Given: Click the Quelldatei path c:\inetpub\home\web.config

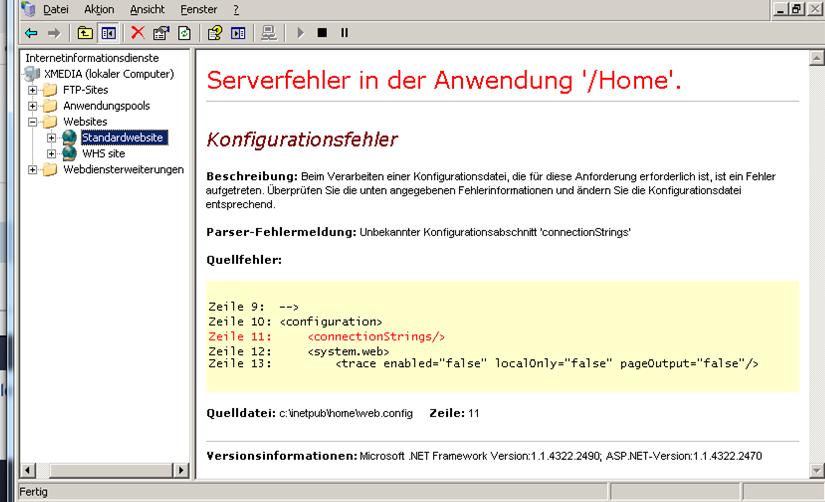Looking at the screenshot, I should point(346,414).
